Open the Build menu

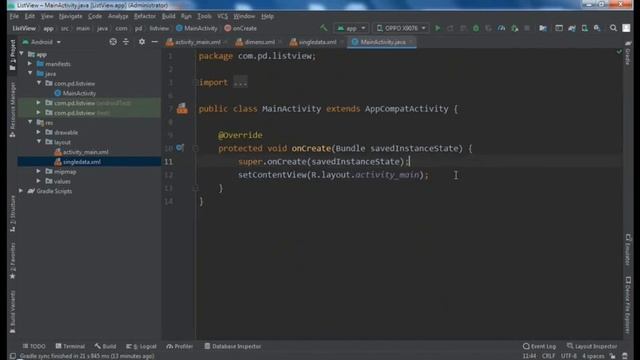(169, 16)
